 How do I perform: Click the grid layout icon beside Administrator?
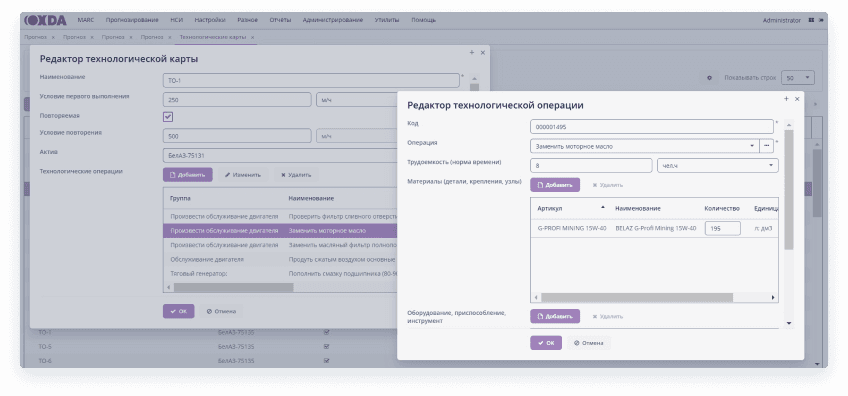pos(811,21)
